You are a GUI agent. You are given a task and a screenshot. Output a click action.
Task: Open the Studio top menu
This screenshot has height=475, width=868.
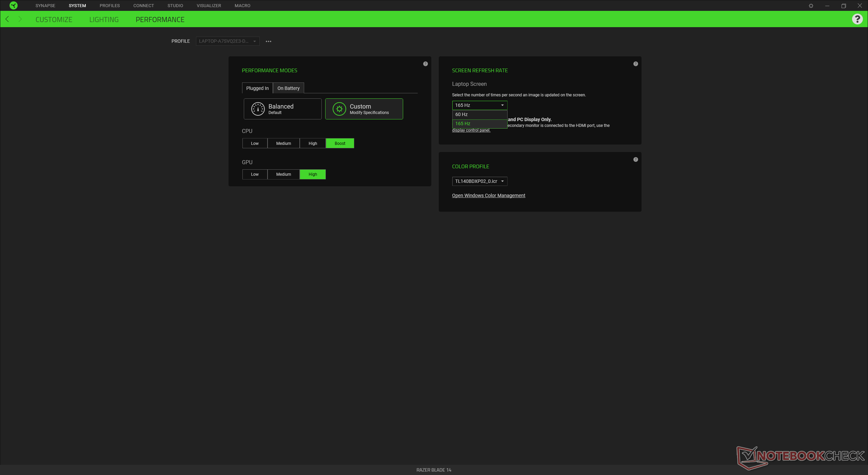[175, 6]
